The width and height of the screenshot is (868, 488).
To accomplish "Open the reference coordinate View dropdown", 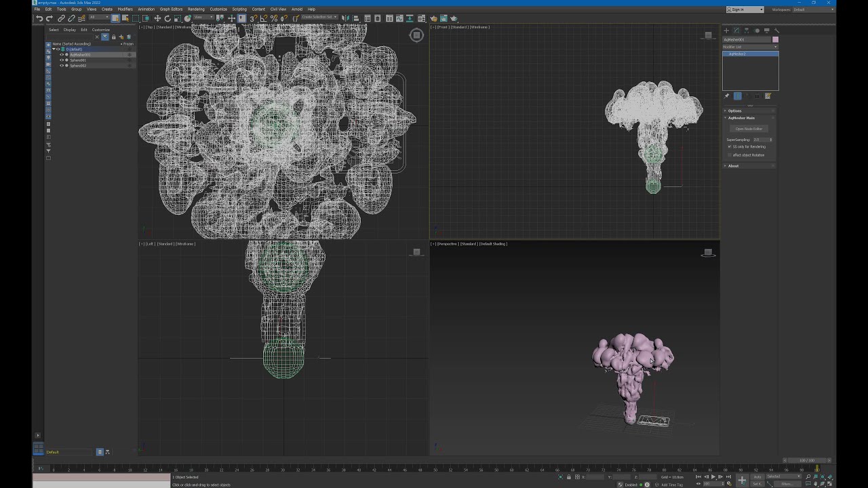I will click(204, 18).
